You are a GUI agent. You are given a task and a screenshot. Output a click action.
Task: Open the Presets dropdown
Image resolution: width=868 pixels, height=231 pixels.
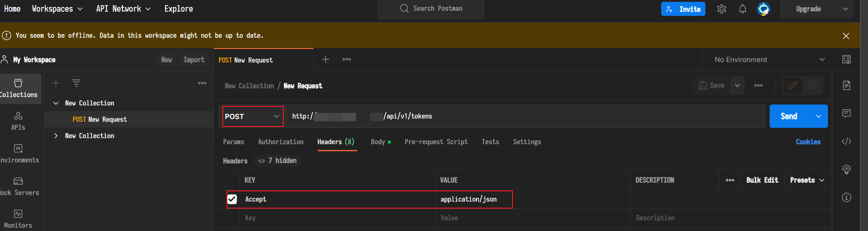807,180
